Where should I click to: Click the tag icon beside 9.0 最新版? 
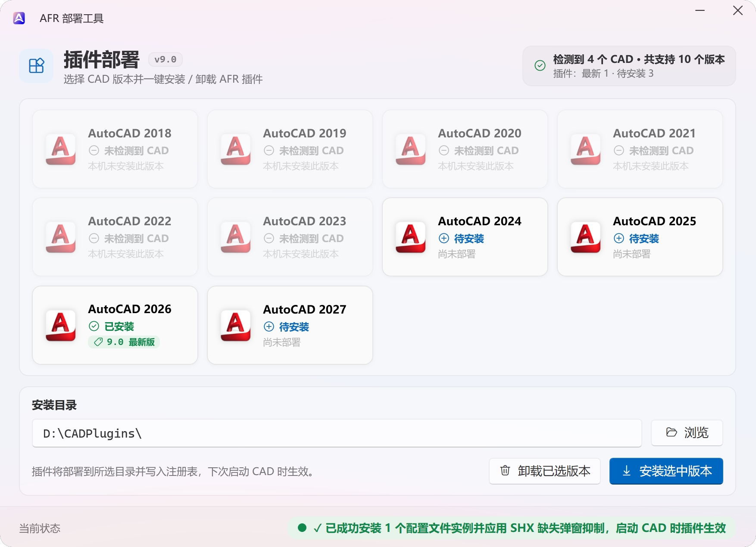coord(98,342)
